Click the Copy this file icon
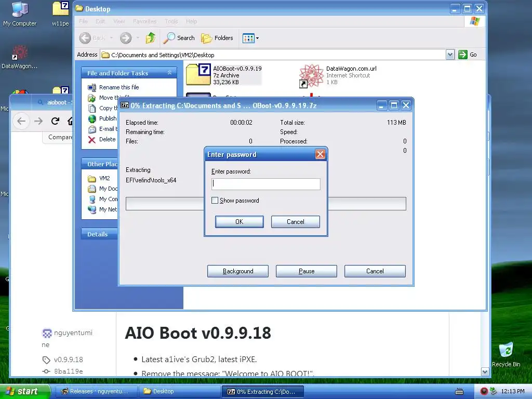Viewport: 532px width, 399px height. pyautogui.click(x=92, y=108)
